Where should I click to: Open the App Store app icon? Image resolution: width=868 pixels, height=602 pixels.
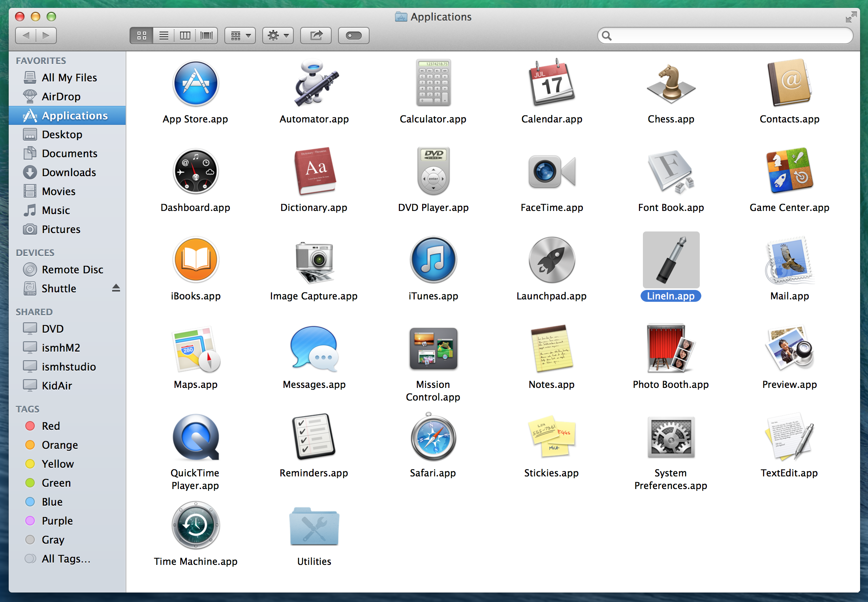pyautogui.click(x=196, y=83)
